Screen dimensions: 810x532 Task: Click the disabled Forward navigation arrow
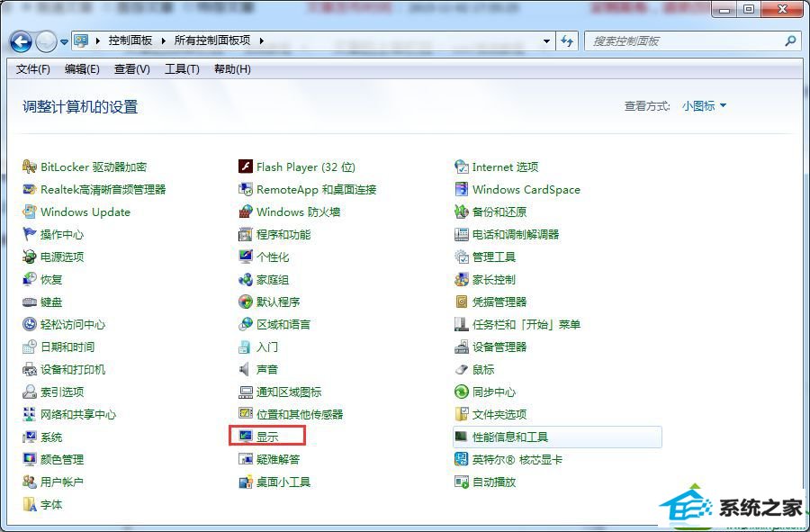pos(46,41)
